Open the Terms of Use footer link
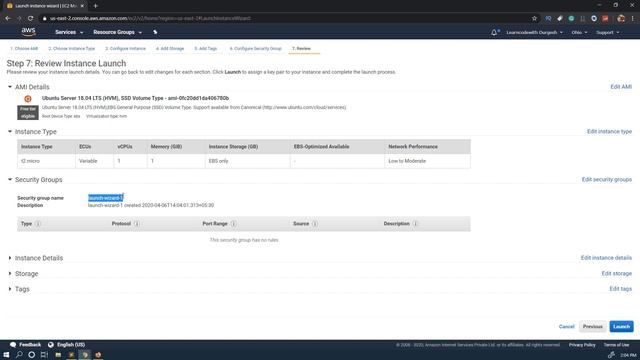The height and width of the screenshot is (360, 640). (616, 345)
